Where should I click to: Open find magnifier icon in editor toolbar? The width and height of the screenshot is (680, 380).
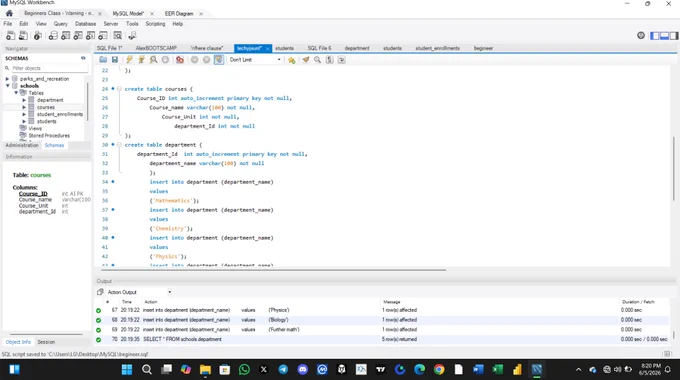point(317,60)
